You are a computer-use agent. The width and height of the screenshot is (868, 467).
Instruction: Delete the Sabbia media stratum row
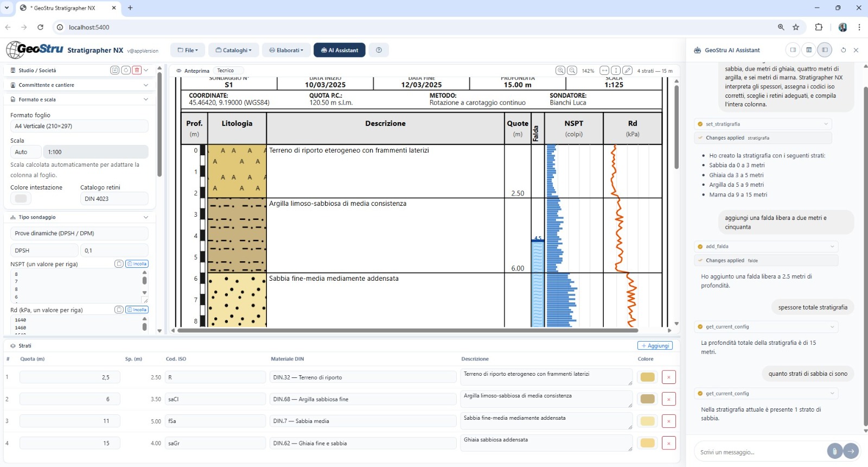coord(669,421)
